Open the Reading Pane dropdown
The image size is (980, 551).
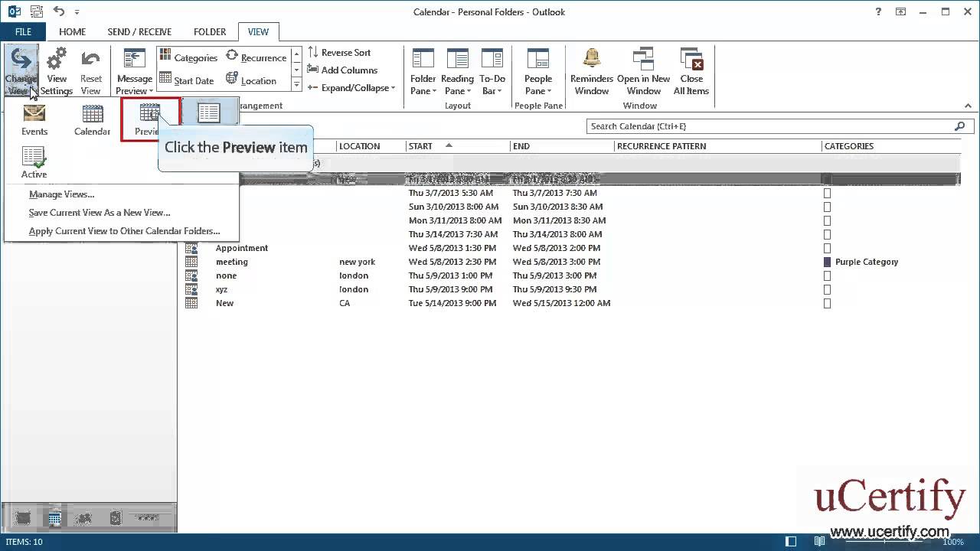click(457, 71)
